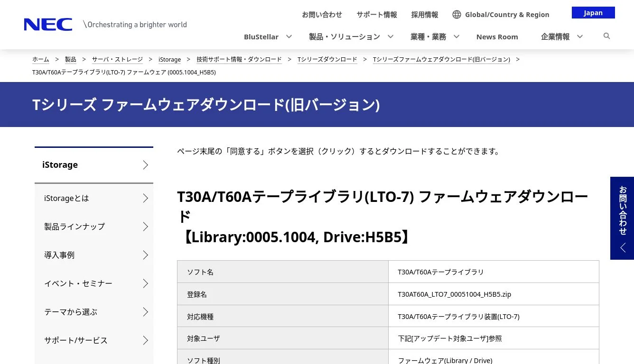Click the arrow next to テーマから選ぶ
Screen dimensions: 634x364
click(146, 312)
